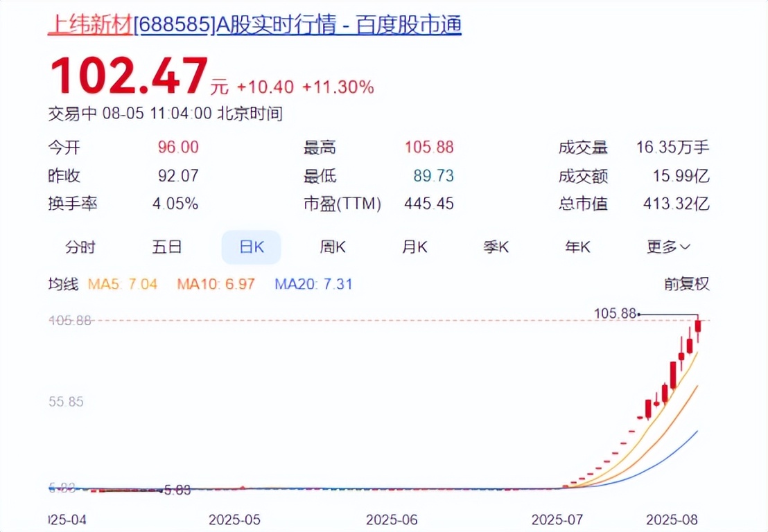Click the 105.88 high price marker on chart
768x532 pixels.
tap(615, 313)
